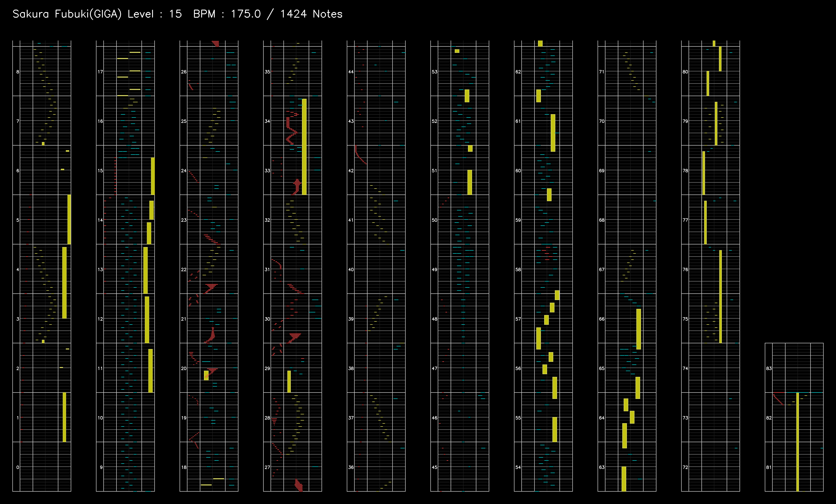The width and height of the screenshot is (836, 504).
Task: Click measure number 65 label
Action: pyautogui.click(x=602, y=368)
